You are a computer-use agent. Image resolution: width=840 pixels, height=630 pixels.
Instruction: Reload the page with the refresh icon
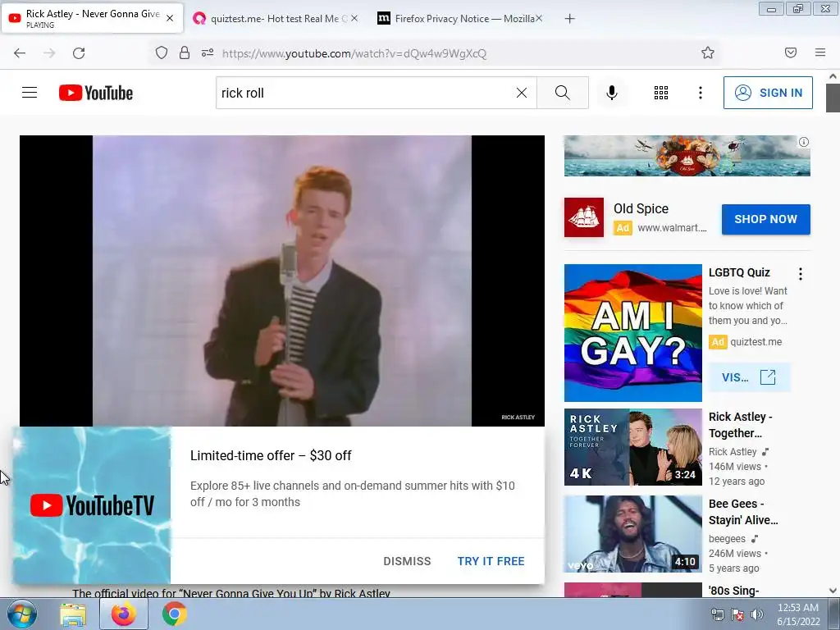[x=79, y=53]
